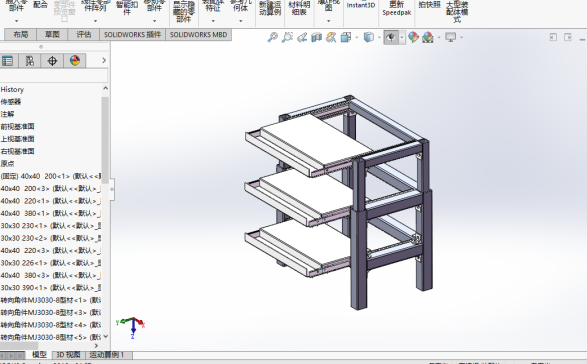
Task: Select the 40x40 220<1> component
Action: point(51,201)
